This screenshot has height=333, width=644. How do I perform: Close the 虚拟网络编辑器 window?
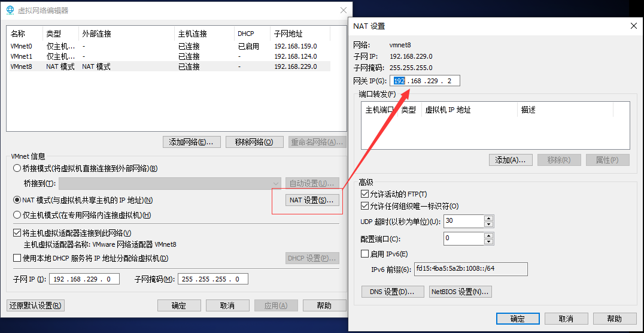(x=344, y=11)
